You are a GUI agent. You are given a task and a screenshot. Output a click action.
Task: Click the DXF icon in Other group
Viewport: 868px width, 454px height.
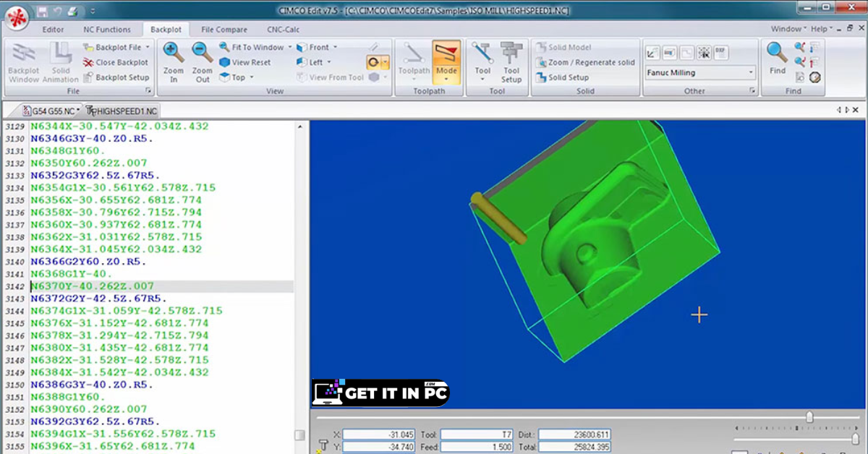pyautogui.click(x=720, y=52)
